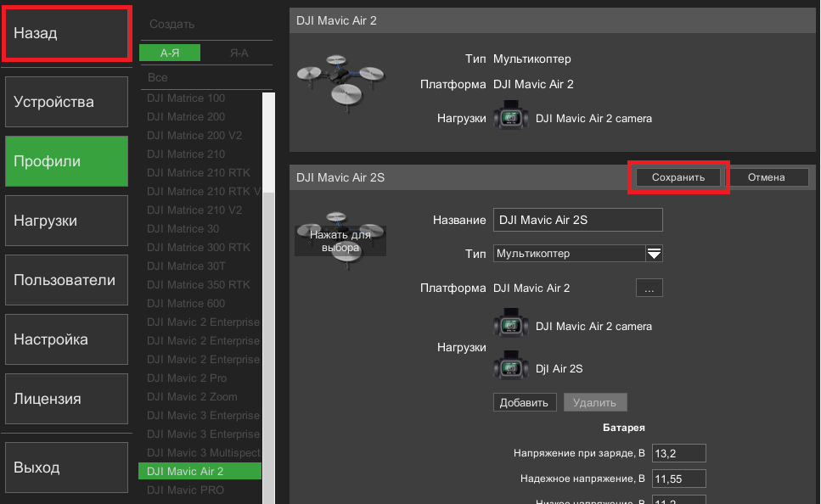Open platform picker with the '...' button
Image resolution: width=821 pixels, height=504 pixels.
[x=649, y=288]
